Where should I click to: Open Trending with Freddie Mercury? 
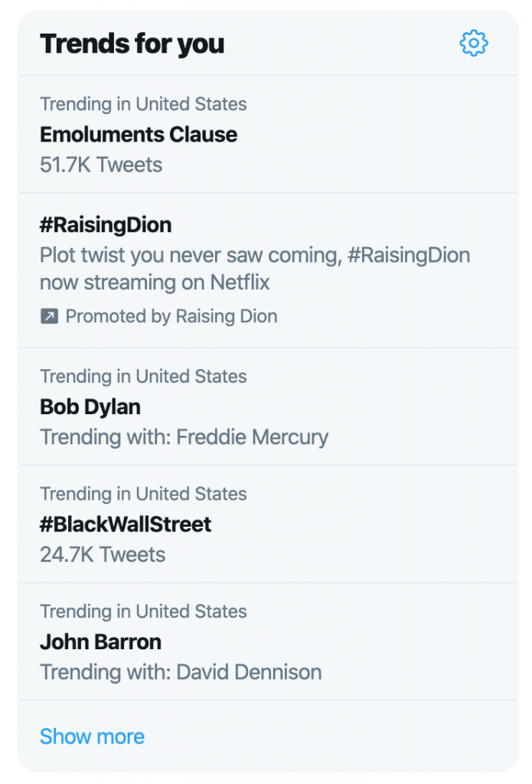184,437
